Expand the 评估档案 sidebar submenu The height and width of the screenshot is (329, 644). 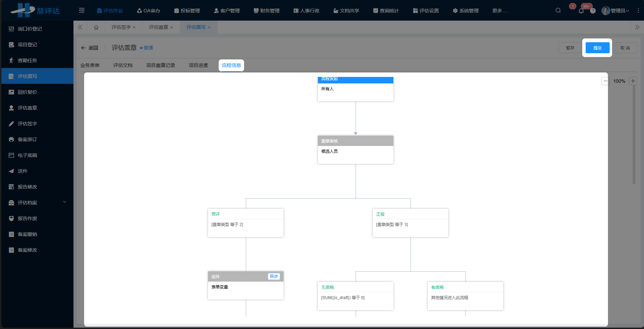[65, 202]
